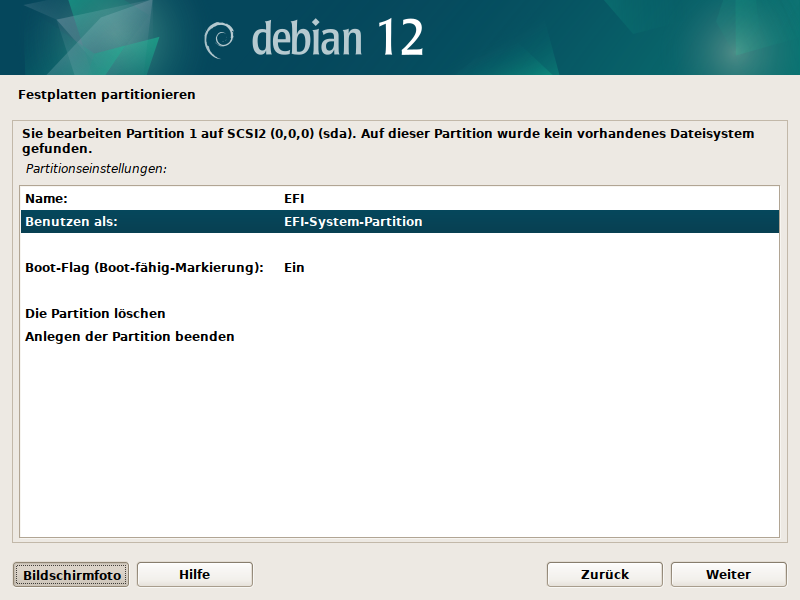Click the "Festplatten partitionieren" heading

(107, 95)
